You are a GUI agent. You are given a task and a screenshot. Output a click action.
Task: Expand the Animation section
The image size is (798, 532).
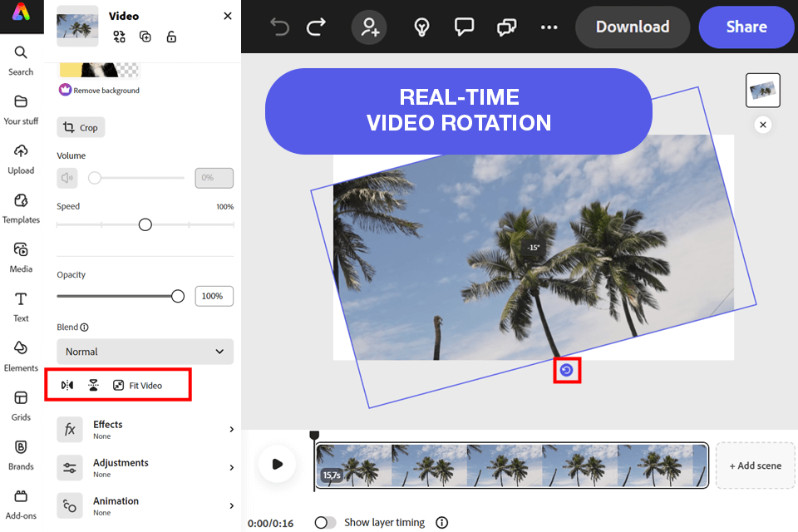click(145, 505)
